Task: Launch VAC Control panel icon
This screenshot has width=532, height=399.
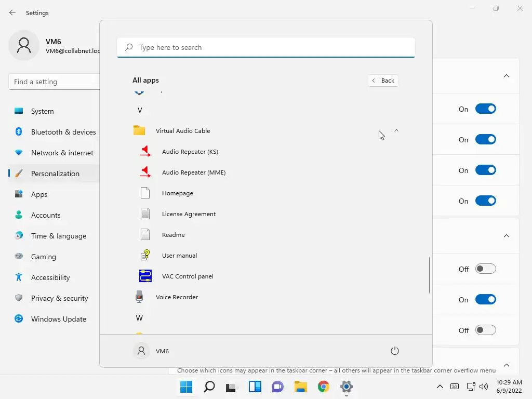Action: (145, 276)
